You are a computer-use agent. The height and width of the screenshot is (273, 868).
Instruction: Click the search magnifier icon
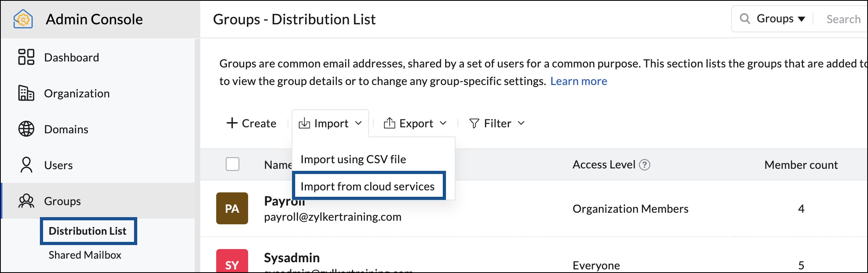tap(745, 18)
